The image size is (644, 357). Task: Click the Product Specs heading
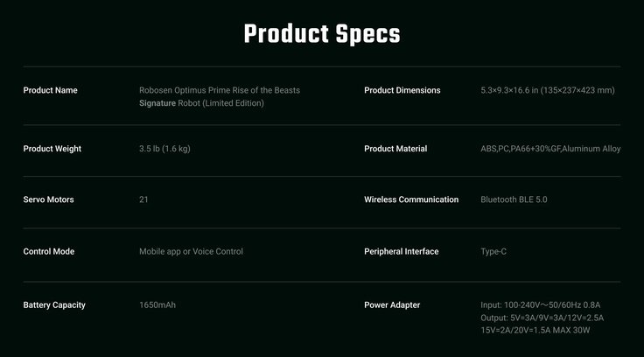click(321, 34)
